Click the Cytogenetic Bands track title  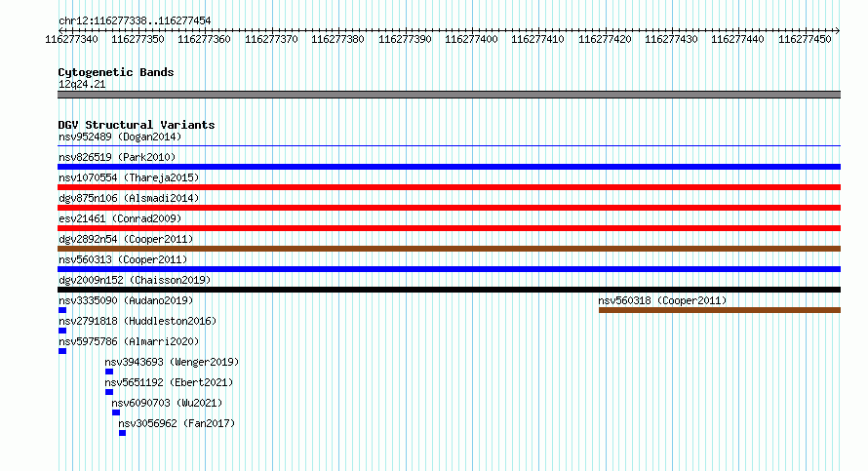(x=116, y=72)
